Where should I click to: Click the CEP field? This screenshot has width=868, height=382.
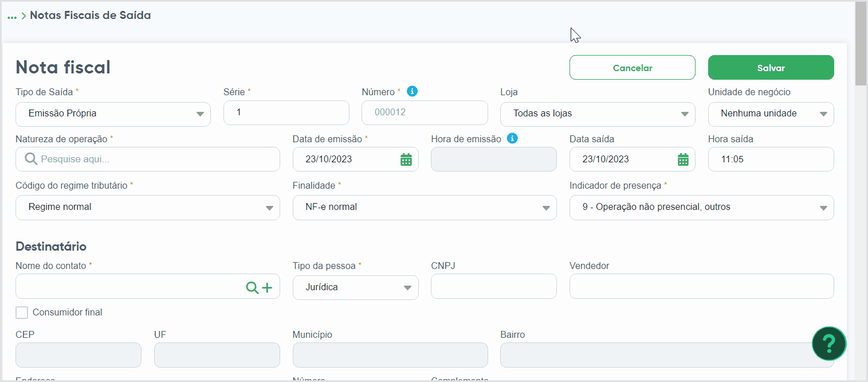(x=78, y=355)
